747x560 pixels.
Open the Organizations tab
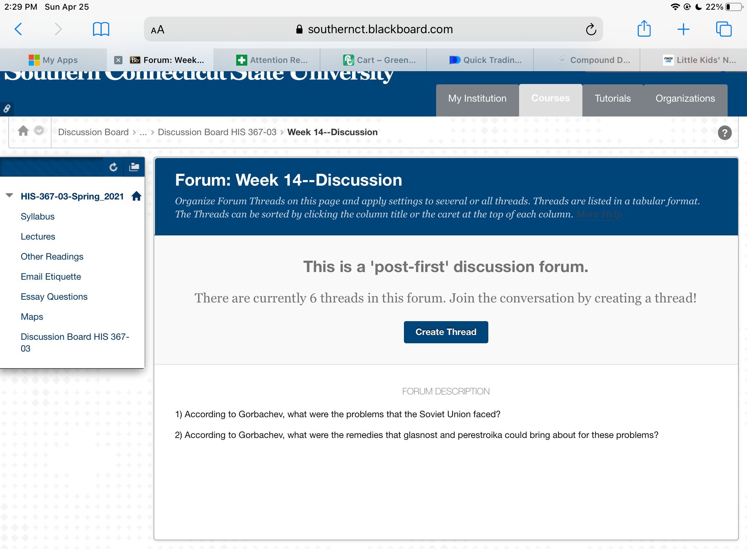coord(685,99)
